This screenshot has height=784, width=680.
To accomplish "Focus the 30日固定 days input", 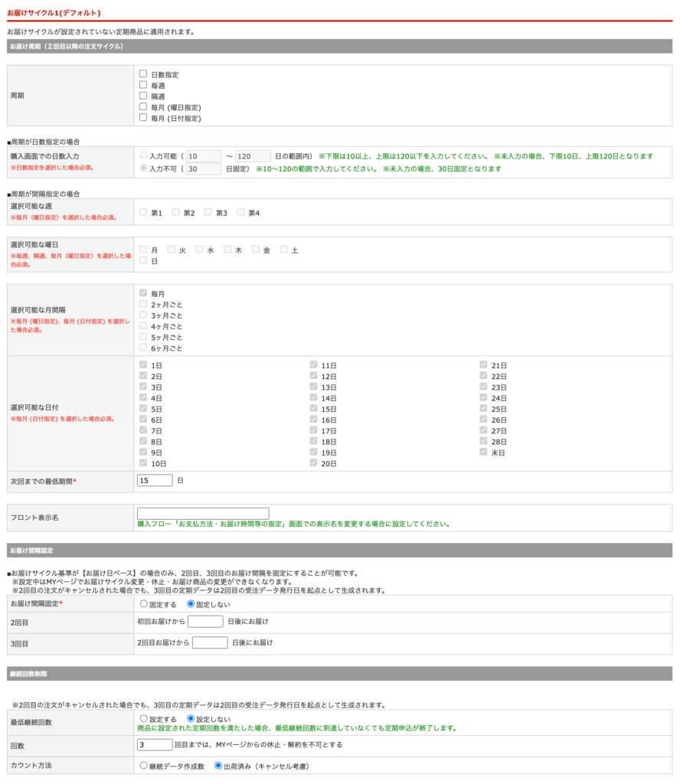I will click(204, 169).
